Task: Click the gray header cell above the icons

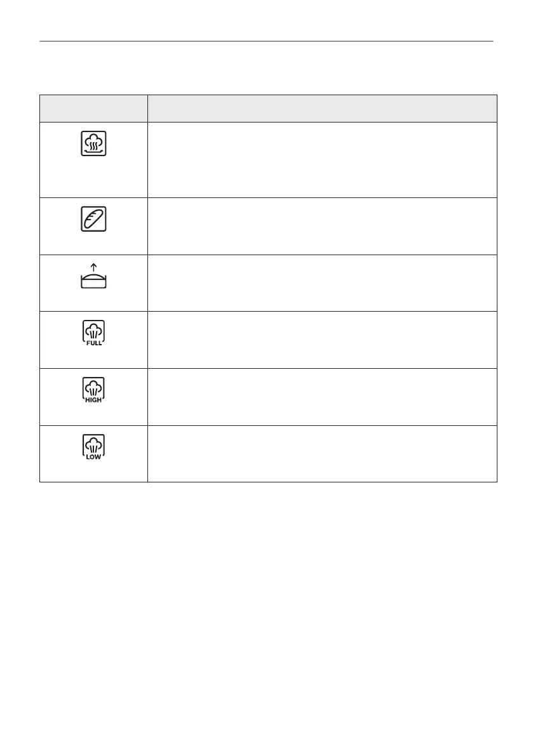Action: (93, 109)
